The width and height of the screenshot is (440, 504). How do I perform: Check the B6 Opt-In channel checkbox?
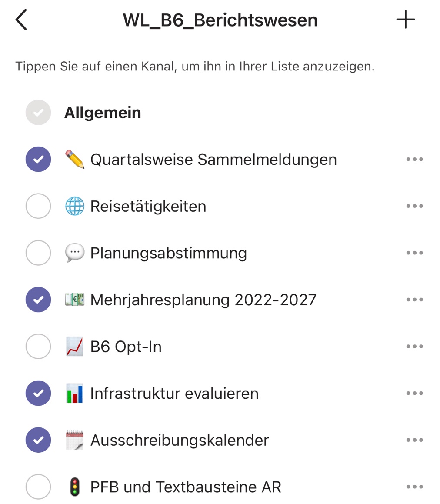(x=38, y=347)
